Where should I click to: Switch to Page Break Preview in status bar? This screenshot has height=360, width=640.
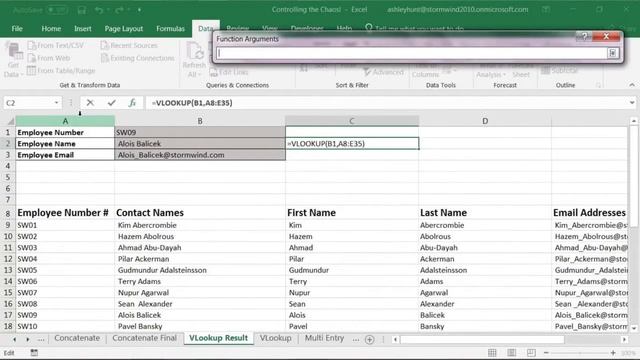pos(531,353)
